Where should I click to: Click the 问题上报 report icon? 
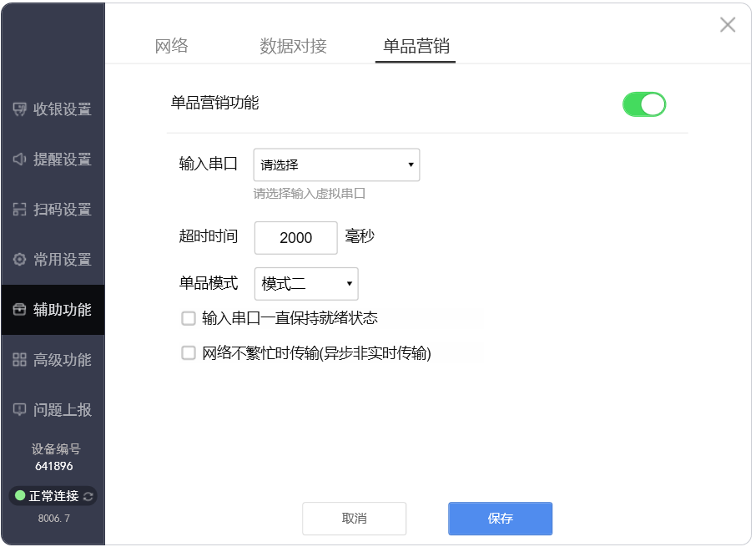[19, 410]
